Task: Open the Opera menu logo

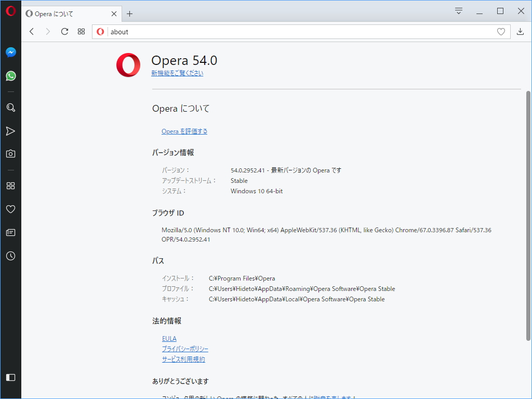Action: [x=10, y=10]
